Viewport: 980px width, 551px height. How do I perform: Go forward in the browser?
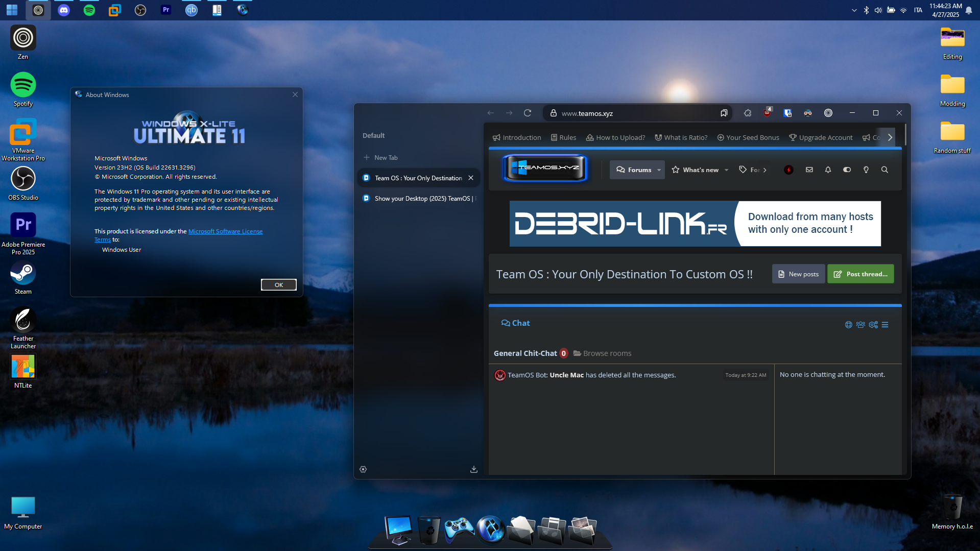pos(509,113)
